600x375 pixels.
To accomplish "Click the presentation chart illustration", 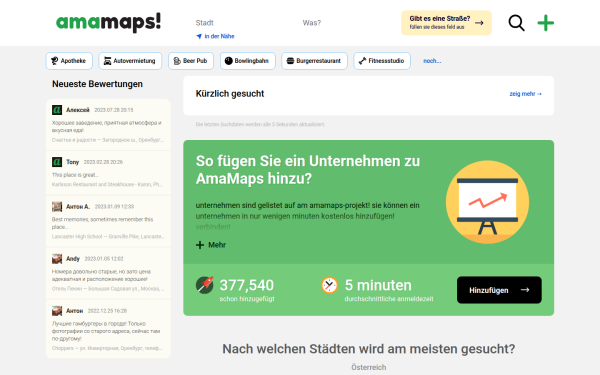I will tap(488, 202).
